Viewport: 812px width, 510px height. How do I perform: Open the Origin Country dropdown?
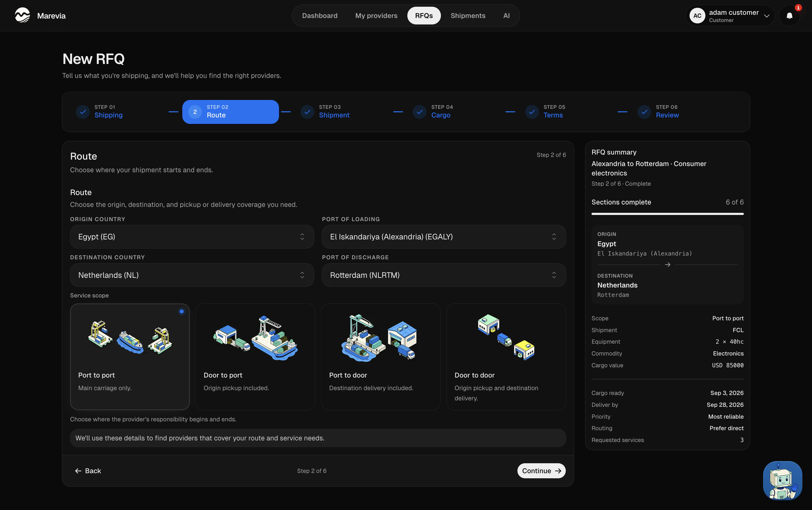click(x=192, y=237)
